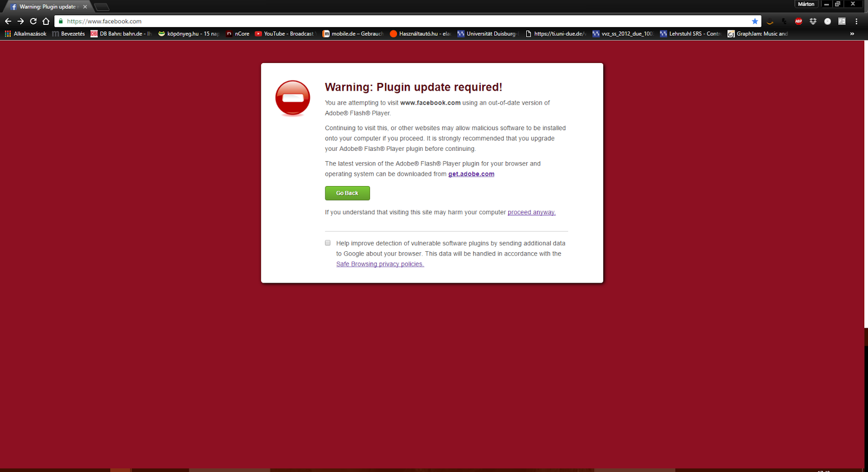Open the YouTube - Broadcast bookmark
This screenshot has width=868, height=472.
pos(285,34)
